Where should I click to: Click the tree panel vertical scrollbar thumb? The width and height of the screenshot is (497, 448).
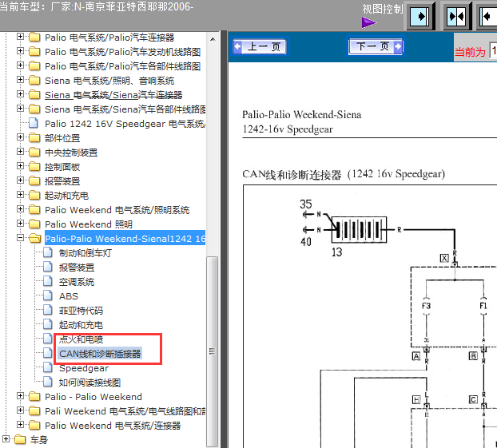pyautogui.click(x=212, y=351)
